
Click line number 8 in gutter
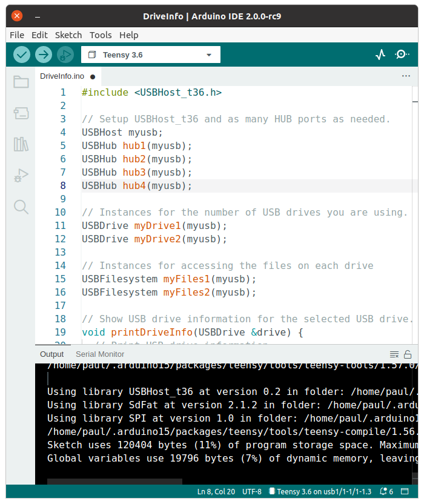click(x=63, y=186)
